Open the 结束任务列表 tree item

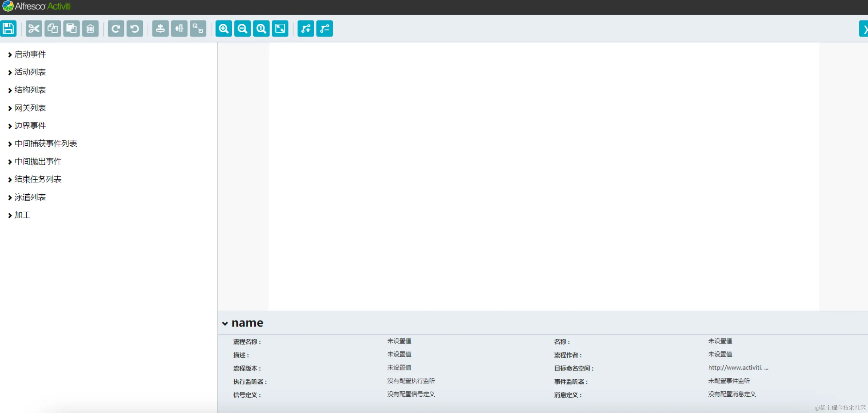38,179
